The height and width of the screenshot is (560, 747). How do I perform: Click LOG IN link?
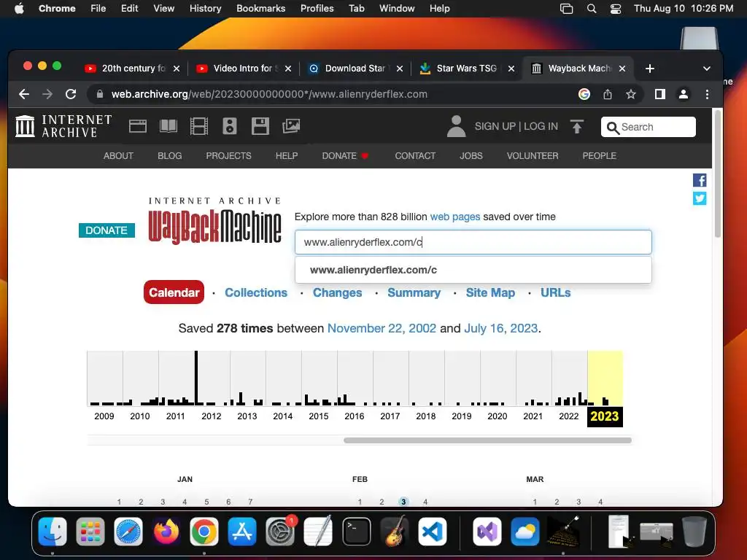pos(541,127)
